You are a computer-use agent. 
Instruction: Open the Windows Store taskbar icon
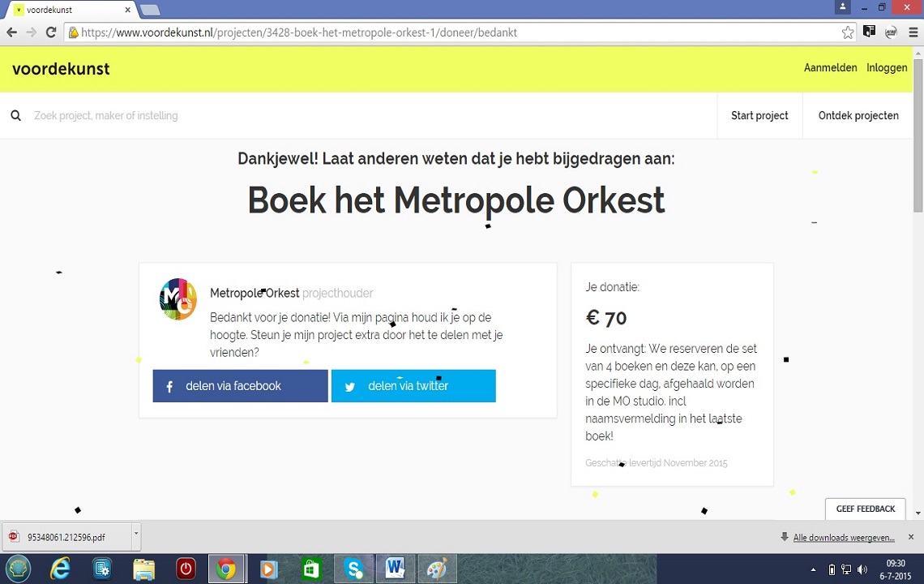[311, 569]
